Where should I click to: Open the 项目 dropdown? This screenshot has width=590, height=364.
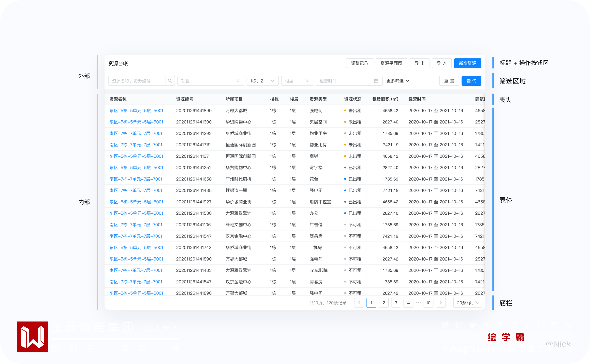210,81
